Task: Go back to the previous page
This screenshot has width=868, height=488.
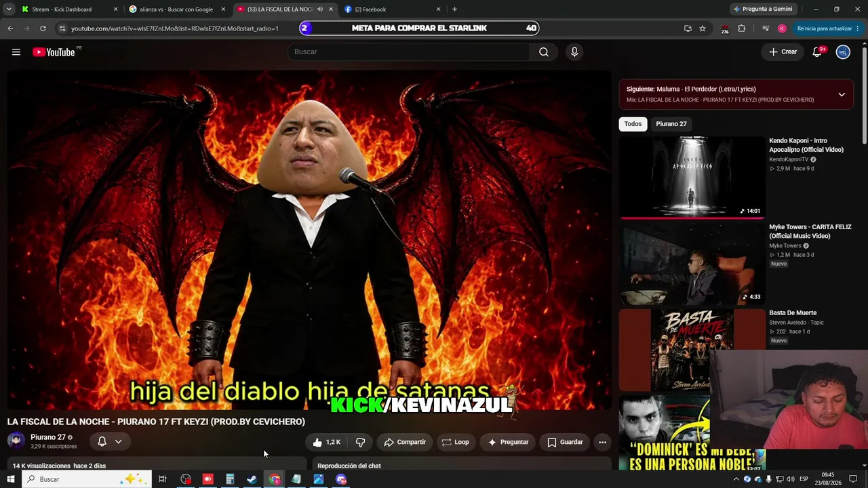Action: 10,28
